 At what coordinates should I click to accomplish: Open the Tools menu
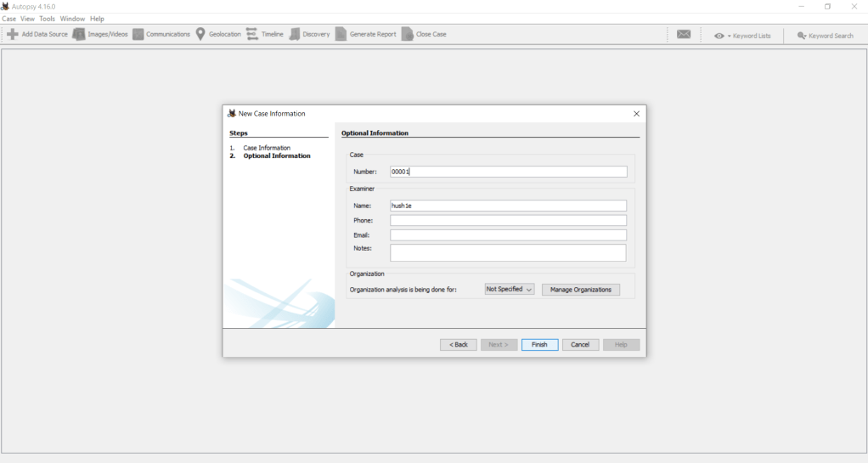pos(47,19)
